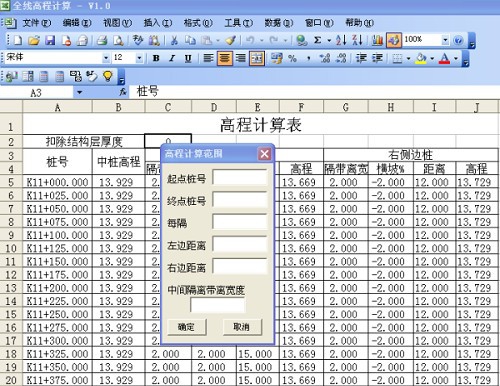Click the Comma Style icon

point(309,59)
